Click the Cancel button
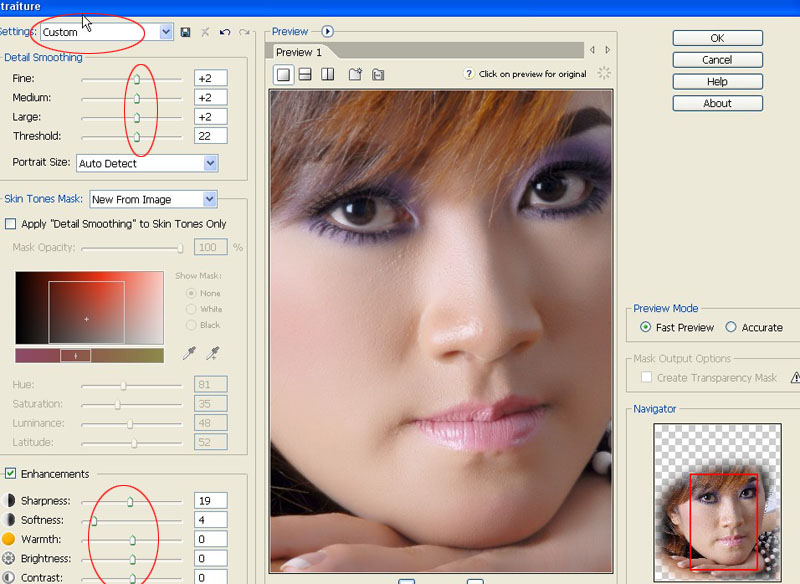This screenshot has height=584, width=800. pos(717,60)
